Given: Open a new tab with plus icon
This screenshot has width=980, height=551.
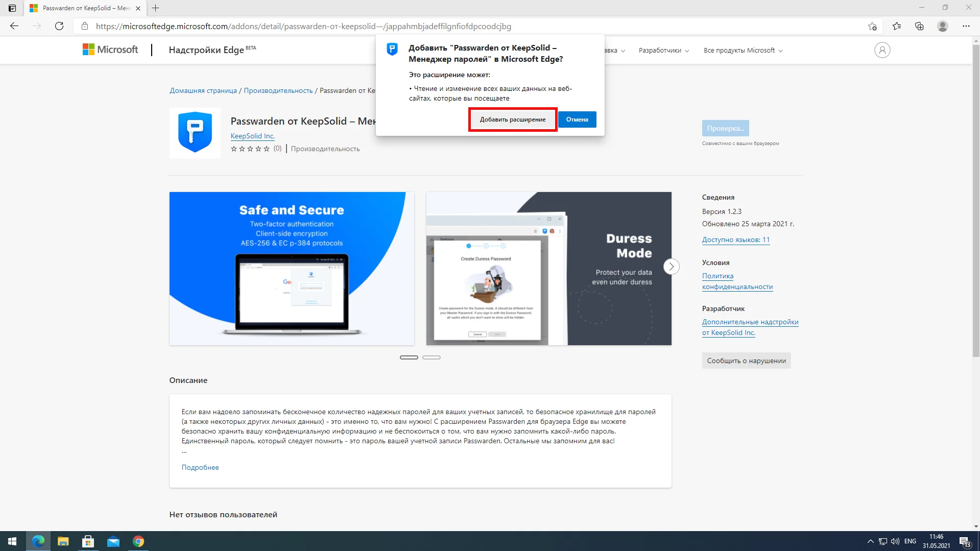Looking at the screenshot, I should (156, 8).
